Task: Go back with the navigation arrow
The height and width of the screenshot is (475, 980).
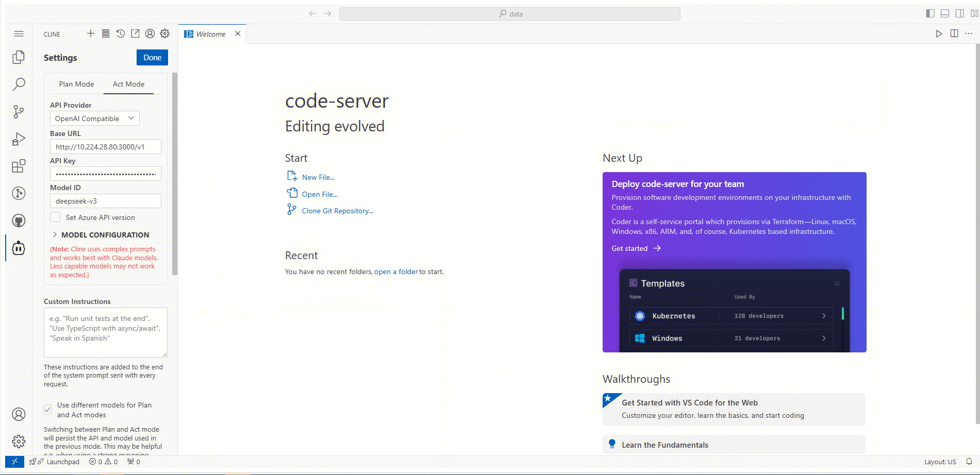Action: pyautogui.click(x=312, y=14)
